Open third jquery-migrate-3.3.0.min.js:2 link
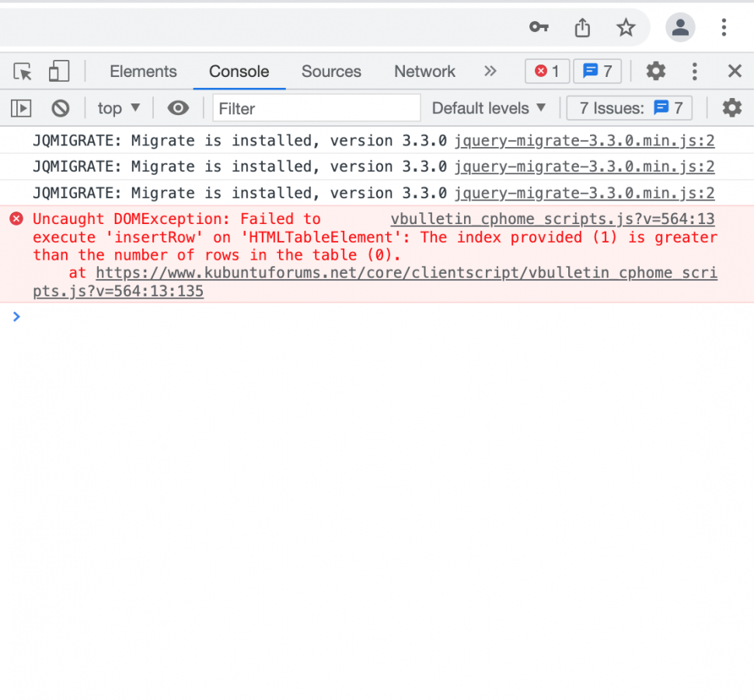The image size is (754, 700). [x=585, y=193]
